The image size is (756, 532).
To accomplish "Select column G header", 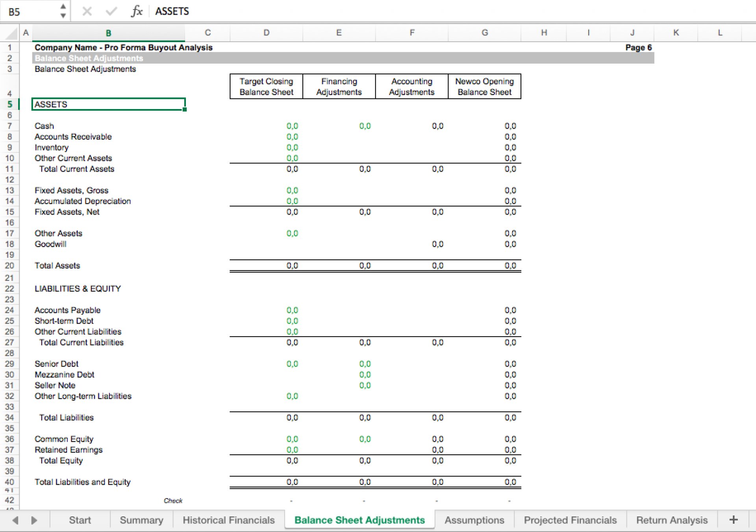I will [x=484, y=33].
